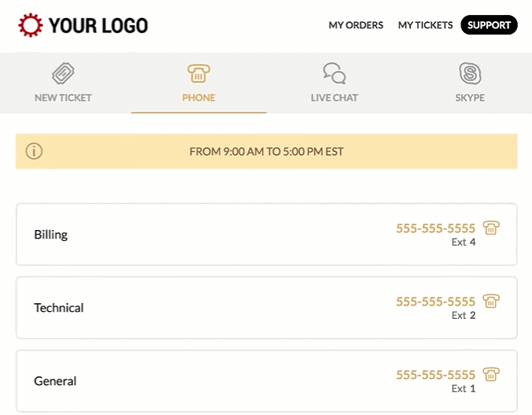This screenshot has width=532, height=415.
Task: Click the red gear logo icon
Action: [x=31, y=25]
